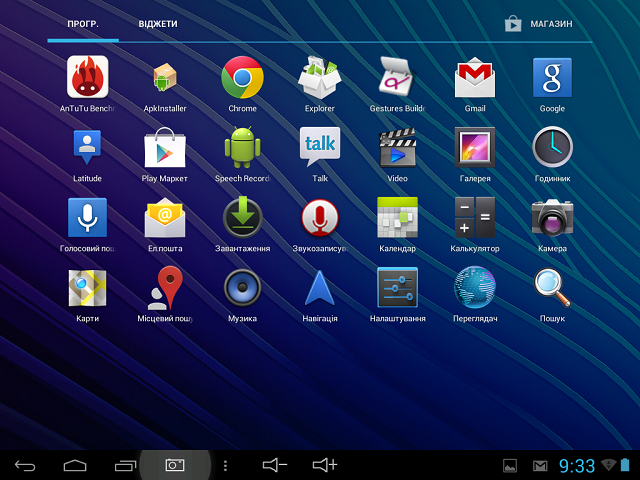Launch Gestures Builder
This screenshot has width=640, height=480.
(397, 78)
